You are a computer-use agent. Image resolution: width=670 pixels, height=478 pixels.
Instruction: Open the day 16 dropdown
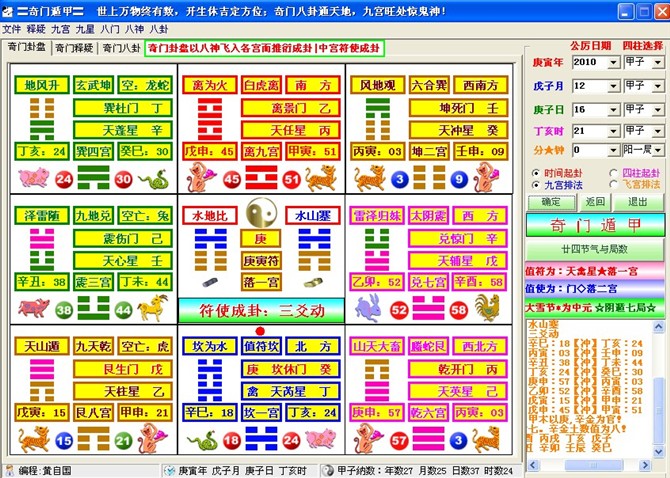tap(613, 110)
